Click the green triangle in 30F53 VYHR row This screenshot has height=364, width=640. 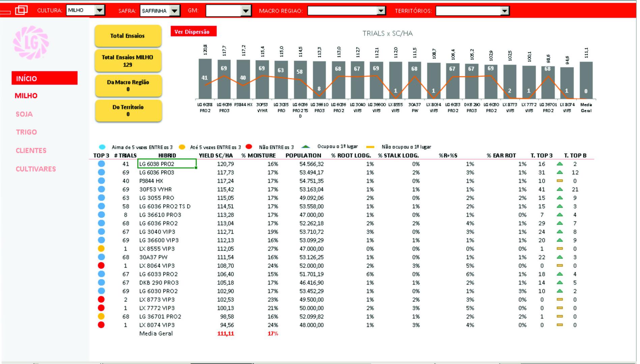click(560, 189)
